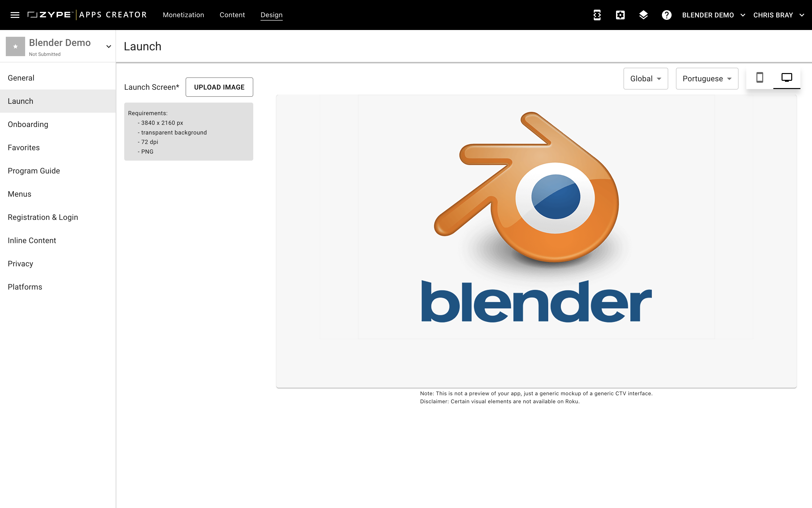Open Menus design section

(x=58, y=194)
